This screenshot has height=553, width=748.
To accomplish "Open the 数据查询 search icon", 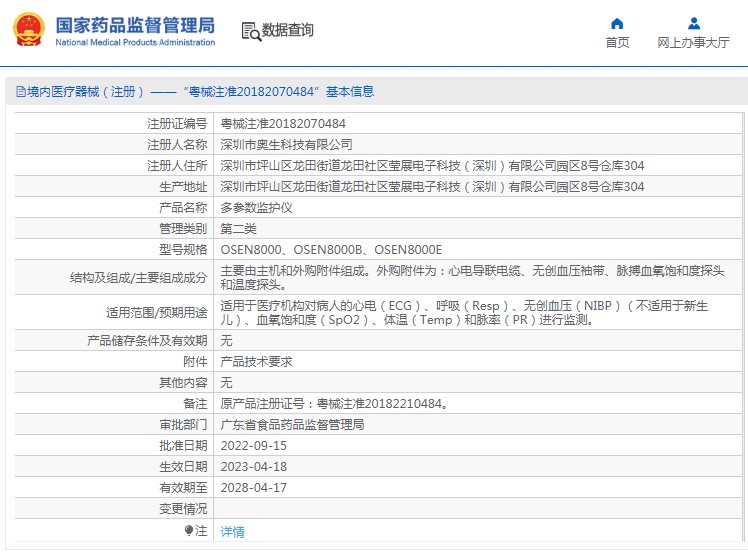I will pyautogui.click(x=251, y=31).
